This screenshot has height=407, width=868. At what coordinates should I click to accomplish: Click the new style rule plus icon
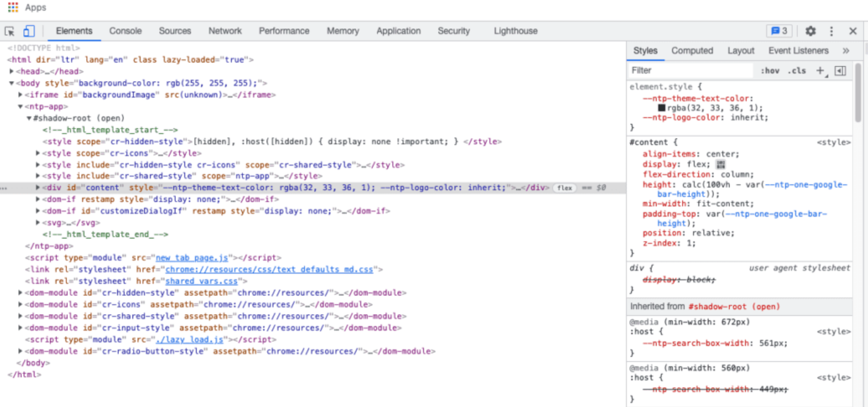click(820, 70)
